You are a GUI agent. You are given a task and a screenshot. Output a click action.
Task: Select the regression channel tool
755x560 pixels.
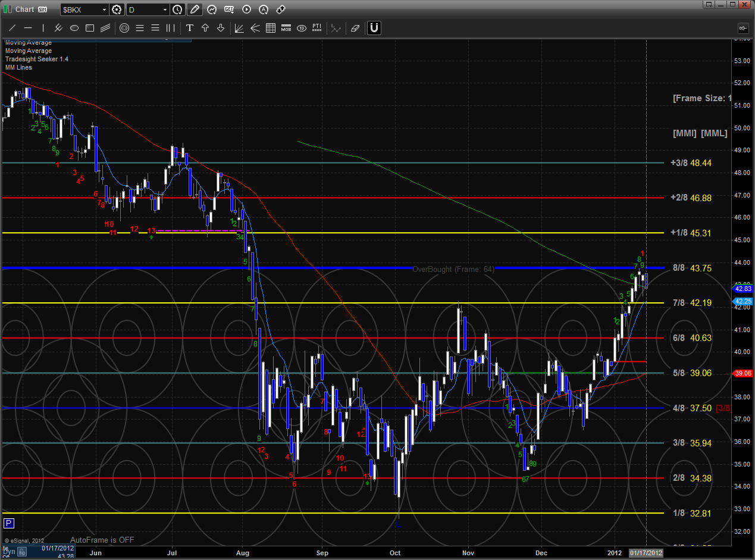105,28
